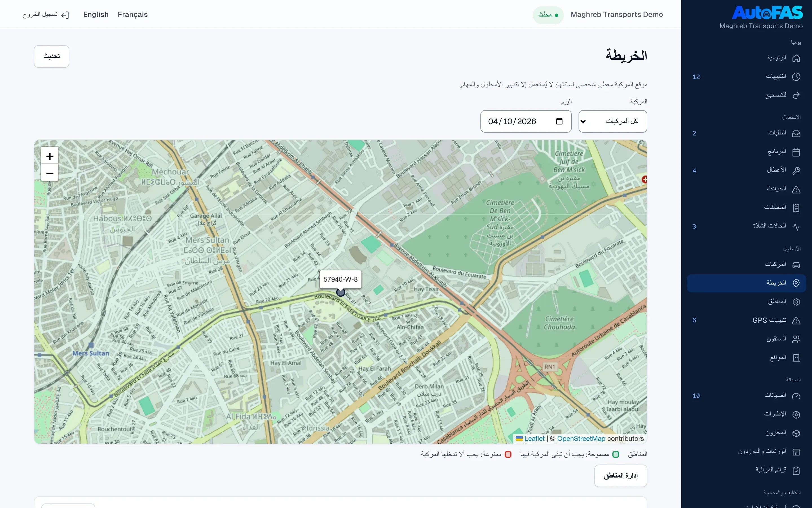
Task: Click the 6 badge beside تنبيهات GPS
Action: (x=694, y=320)
